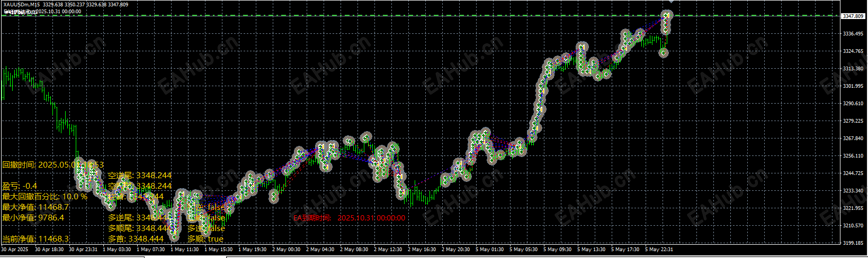868x258 pixels.
Task: Select the 3347.809 current price label
Action: click(x=853, y=16)
